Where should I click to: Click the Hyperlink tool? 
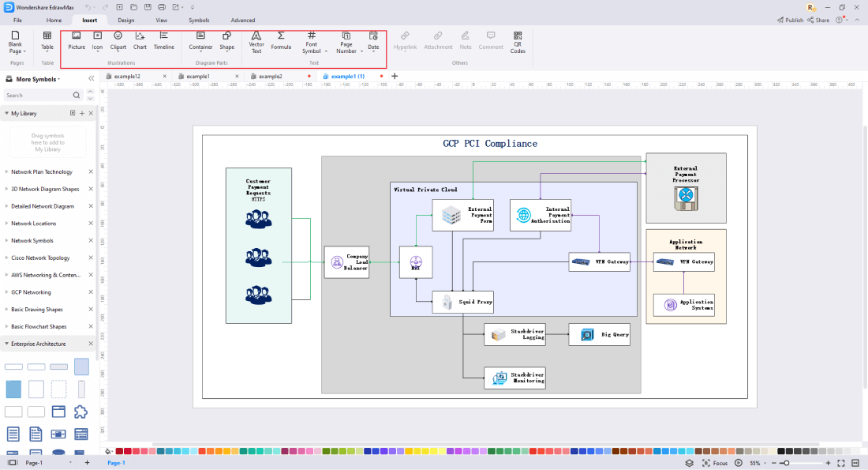coord(406,41)
